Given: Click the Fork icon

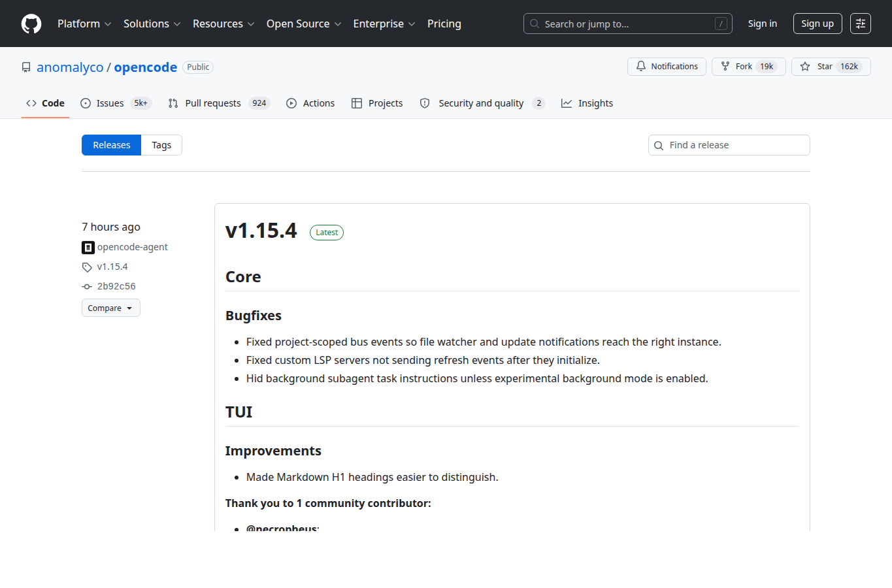Looking at the screenshot, I should 725,67.
